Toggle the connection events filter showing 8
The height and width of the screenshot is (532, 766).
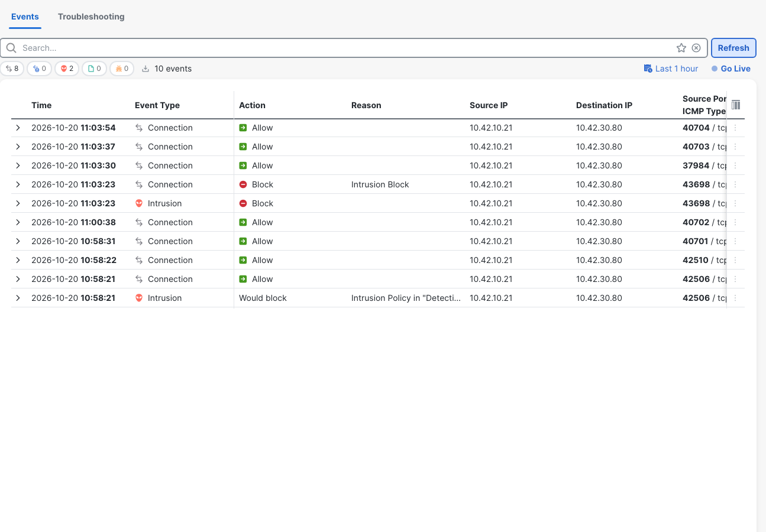click(x=12, y=69)
